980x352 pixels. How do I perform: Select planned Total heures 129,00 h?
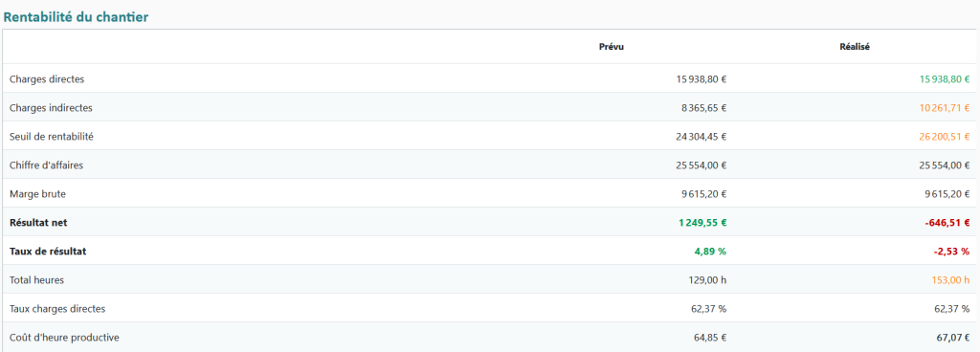[x=708, y=280]
